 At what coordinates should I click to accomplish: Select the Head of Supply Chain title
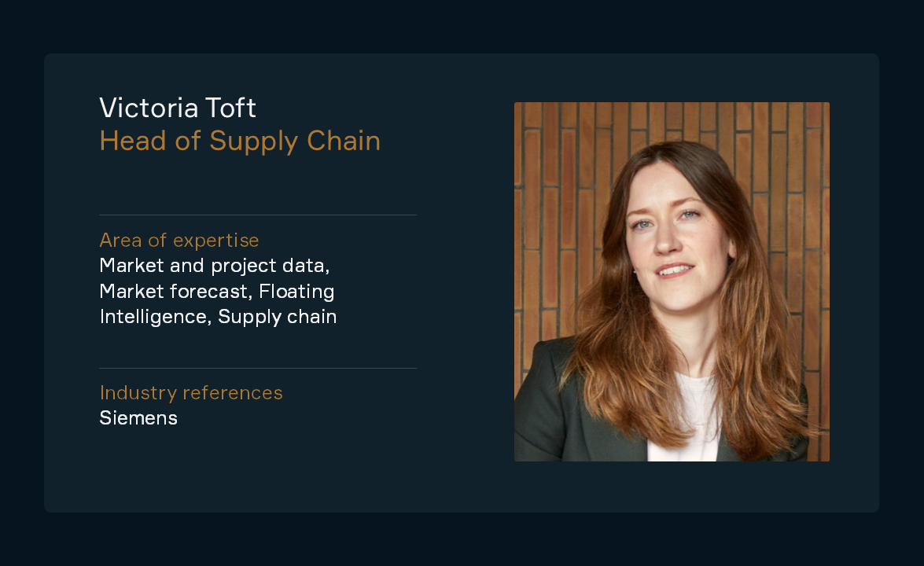240,141
